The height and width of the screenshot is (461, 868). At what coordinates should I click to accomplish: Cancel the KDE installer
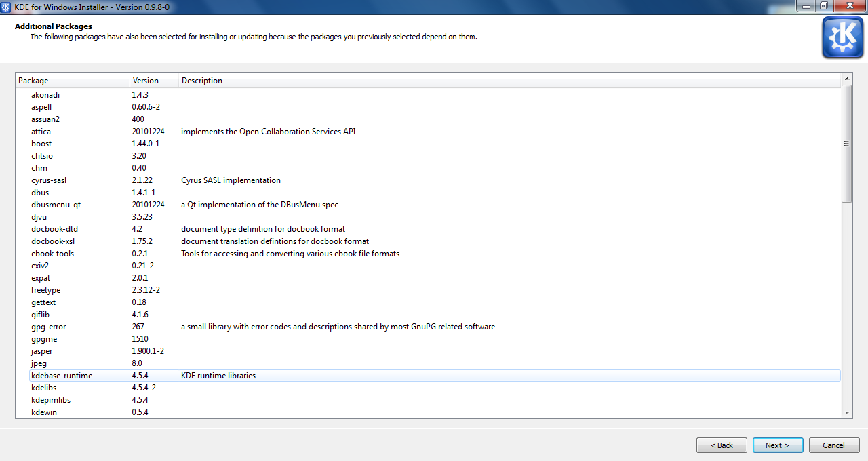click(x=834, y=445)
